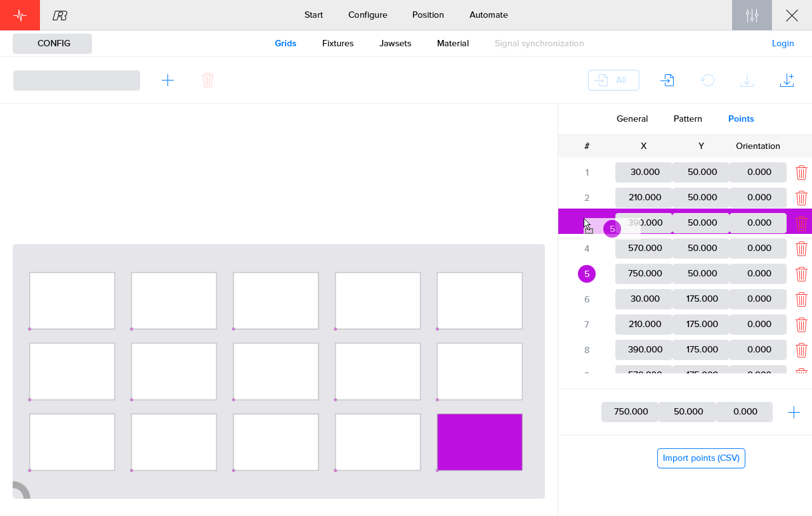Viewport: 812px width, 516px height.
Task: Open the General tab
Action: tap(632, 119)
